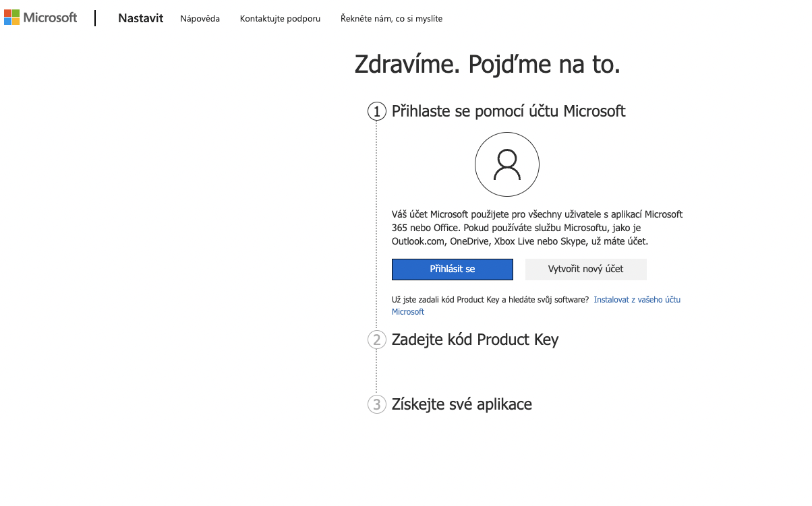The image size is (812, 506).
Task: Click Vytvořit nový účet button
Action: tap(586, 269)
